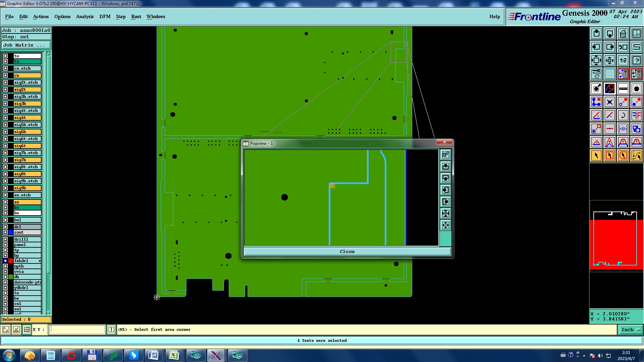This screenshot has width=644, height=362.
Task: Click the rotate feature tool icon
Action: [623, 116]
